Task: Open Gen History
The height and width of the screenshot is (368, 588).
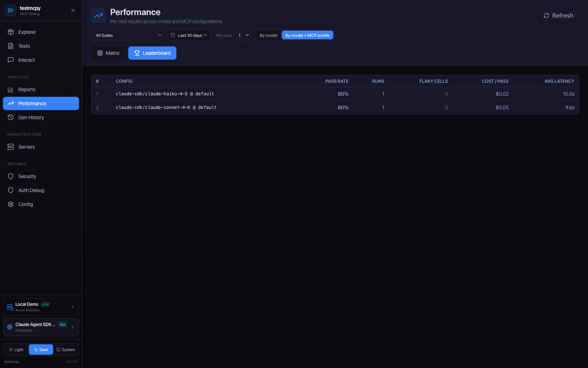Action: tap(41, 117)
